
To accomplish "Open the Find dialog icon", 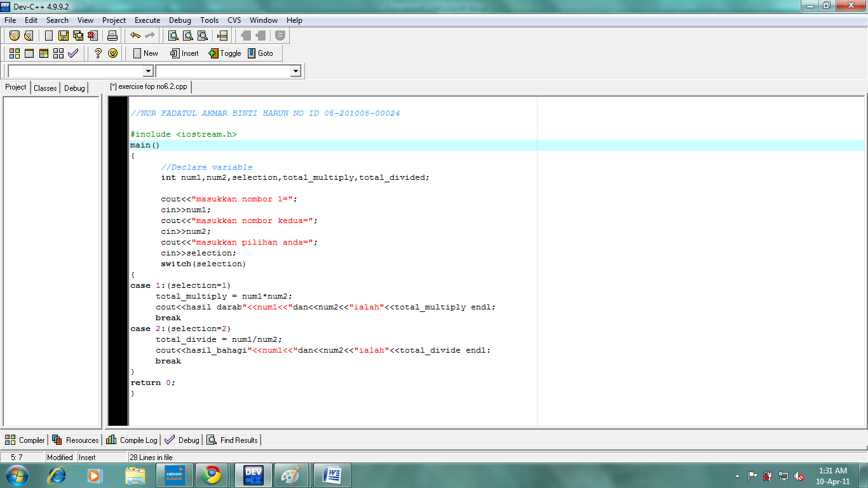I will coord(173,36).
